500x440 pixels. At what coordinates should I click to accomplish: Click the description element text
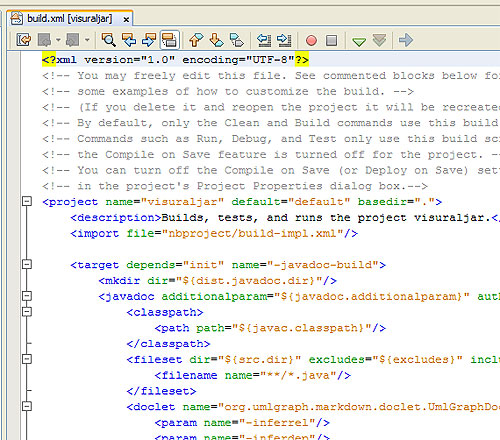[x=326, y=218]
